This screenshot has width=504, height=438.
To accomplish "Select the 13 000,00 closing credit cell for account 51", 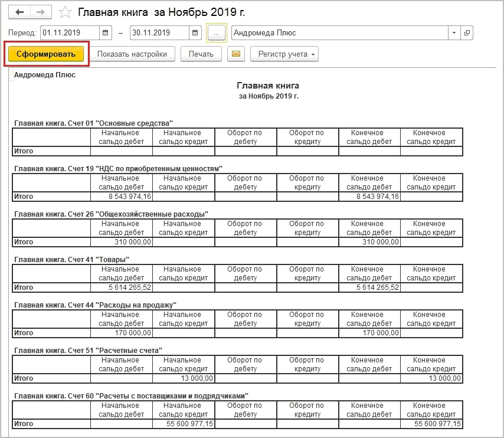I will click(431, 378).
